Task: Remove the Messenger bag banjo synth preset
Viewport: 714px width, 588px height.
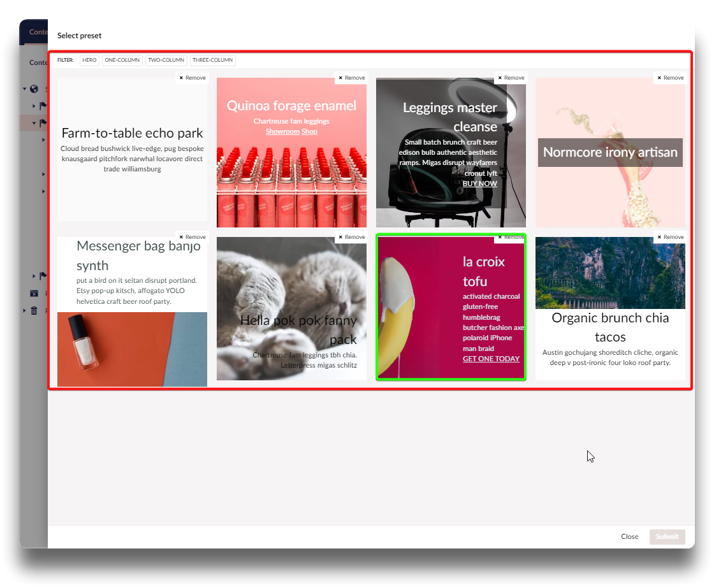Action: pos(192,237)
